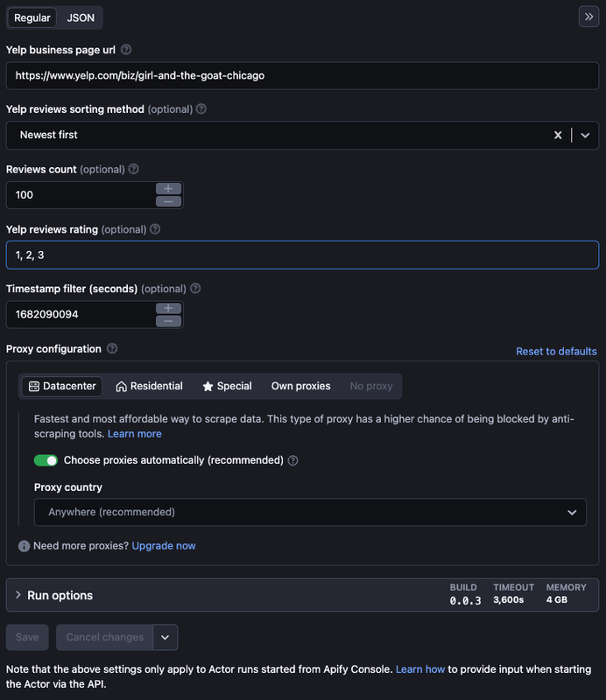Screen dimensions: 606x700
Task: Click the Upgrade now link
Action: [164, 545]
